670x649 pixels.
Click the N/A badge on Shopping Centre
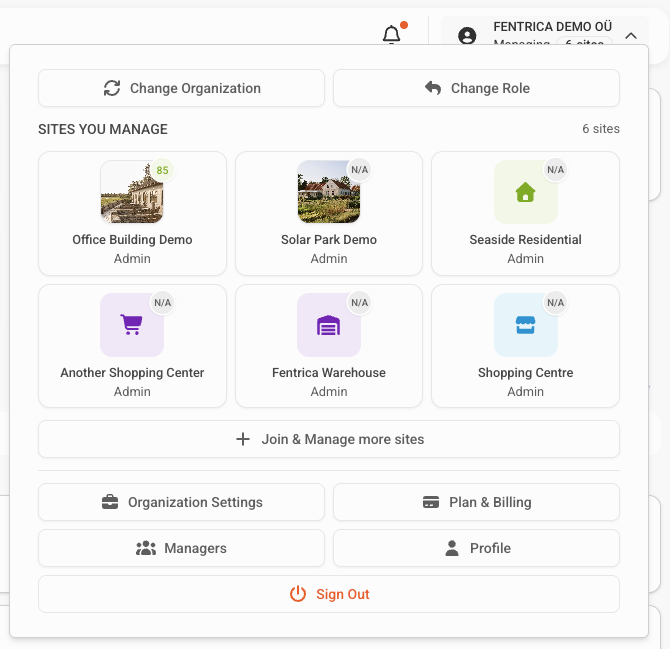click(555, 303)
